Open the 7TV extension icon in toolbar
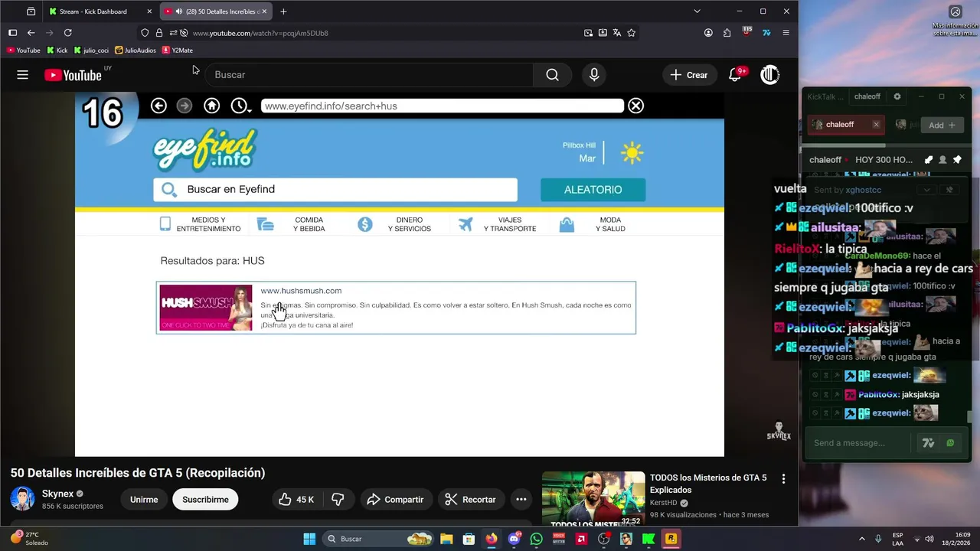 pos(766,33)
